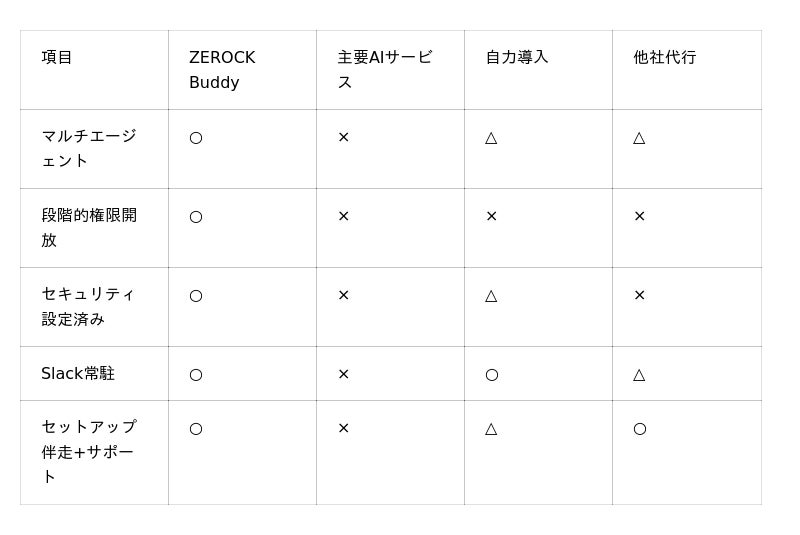Click the triangle for セキュリティ設定済み under 自力導入
The height and width of the screenshot is (535, 800).
click(x=491, y=295)
